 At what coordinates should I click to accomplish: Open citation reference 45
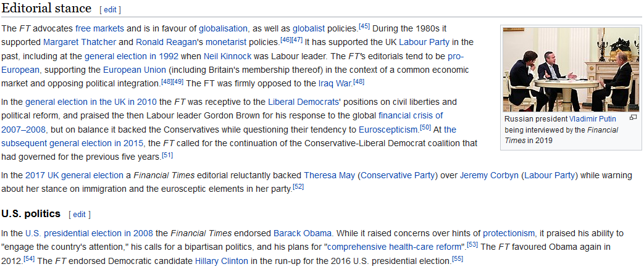click(x=364, y=27)
